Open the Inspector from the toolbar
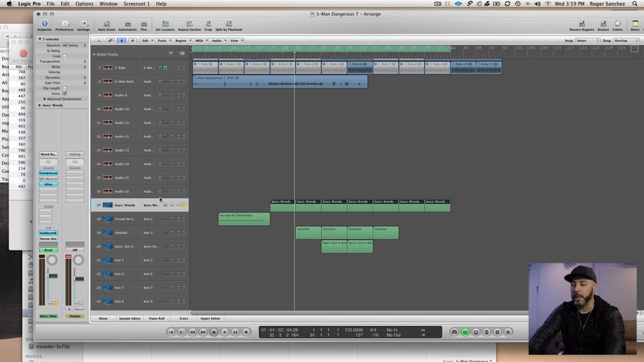Viewport: 644px width, 362px height. click(x=44, y=25)
